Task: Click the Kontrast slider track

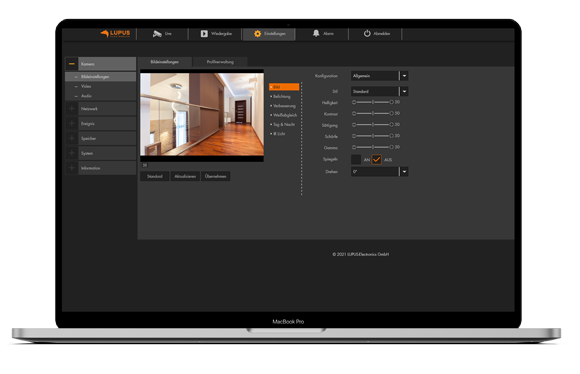Action: pyautogui.click(x=372, y=113)
